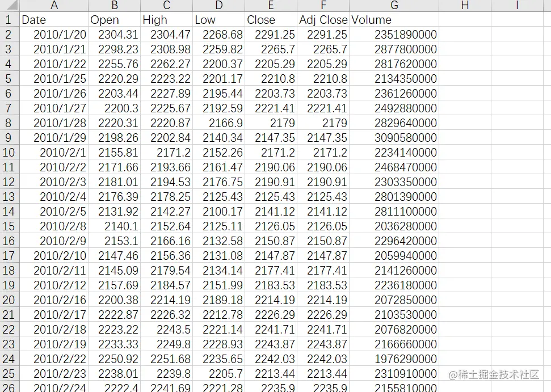Select column A header
551x392 pixels.
[x=54, y=5]
